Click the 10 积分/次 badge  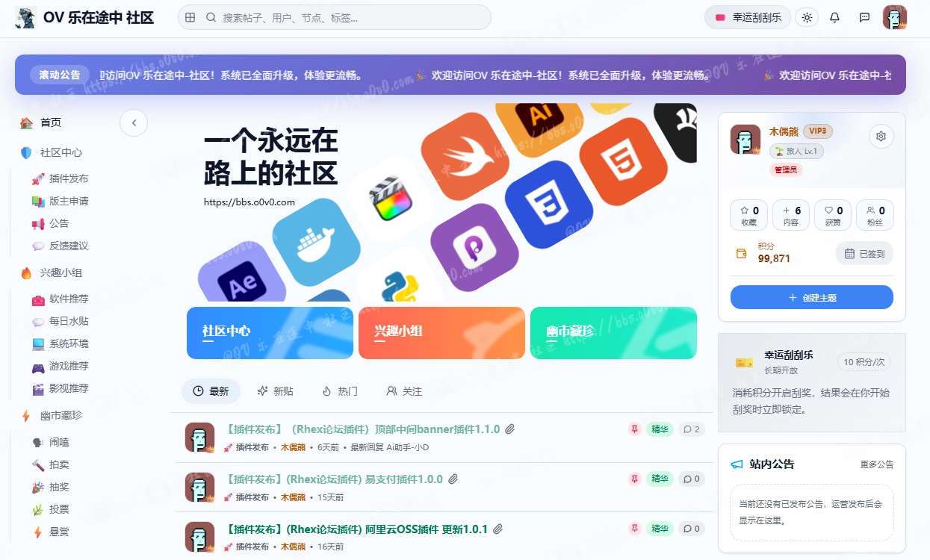point(864,362)
